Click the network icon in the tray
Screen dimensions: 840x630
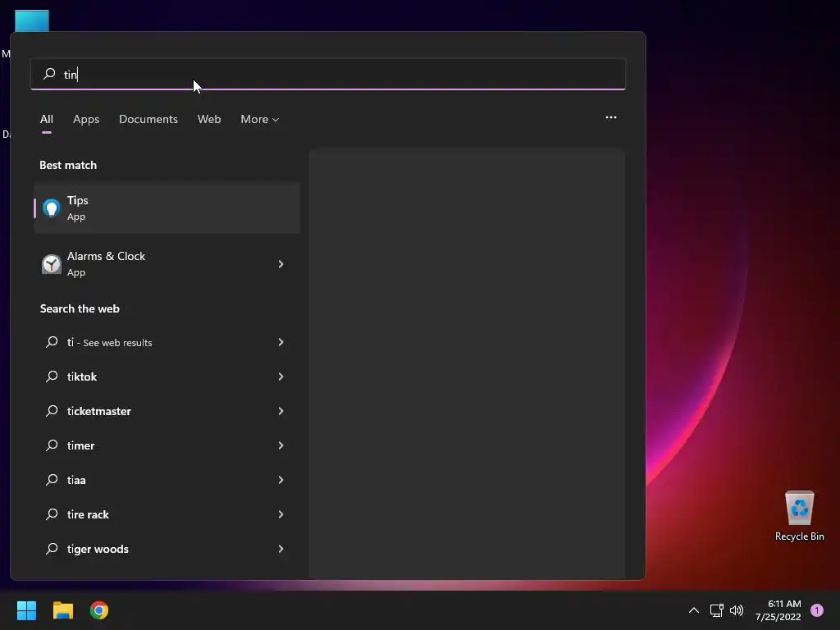click(x=716, y=610)
